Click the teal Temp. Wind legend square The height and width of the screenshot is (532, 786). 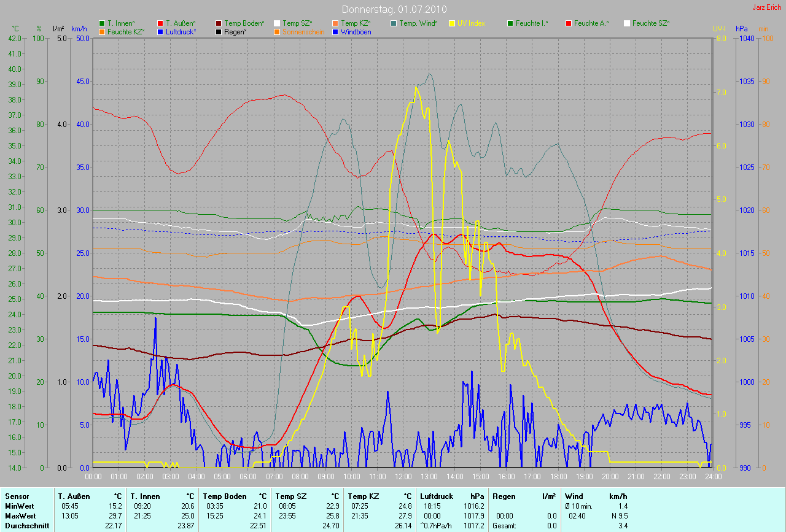(x=394, y=23)
